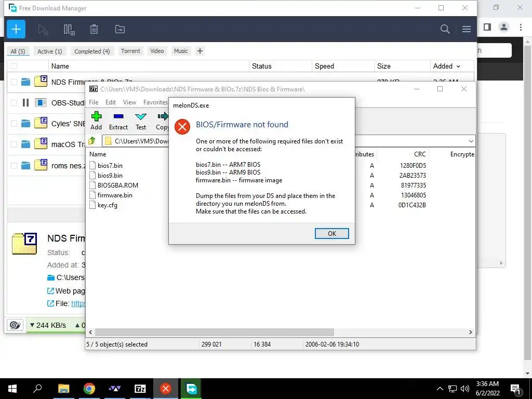Sort 7-Zip files by CRC column
This screenshot has width=532, height=399.
click(x=420, y=154)
